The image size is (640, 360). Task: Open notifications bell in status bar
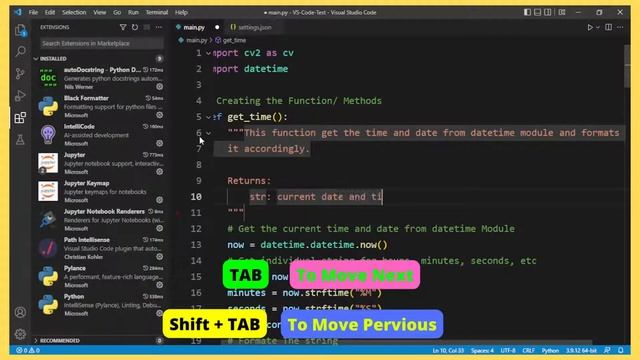[x=621, y=350]
